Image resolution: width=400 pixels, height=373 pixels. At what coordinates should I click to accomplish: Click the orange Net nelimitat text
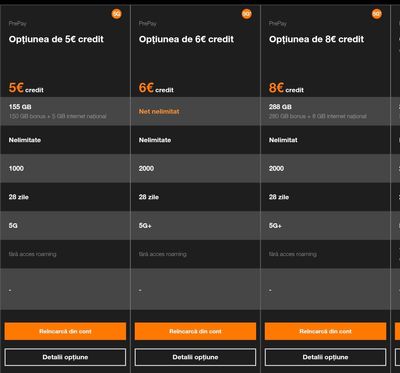159,112
